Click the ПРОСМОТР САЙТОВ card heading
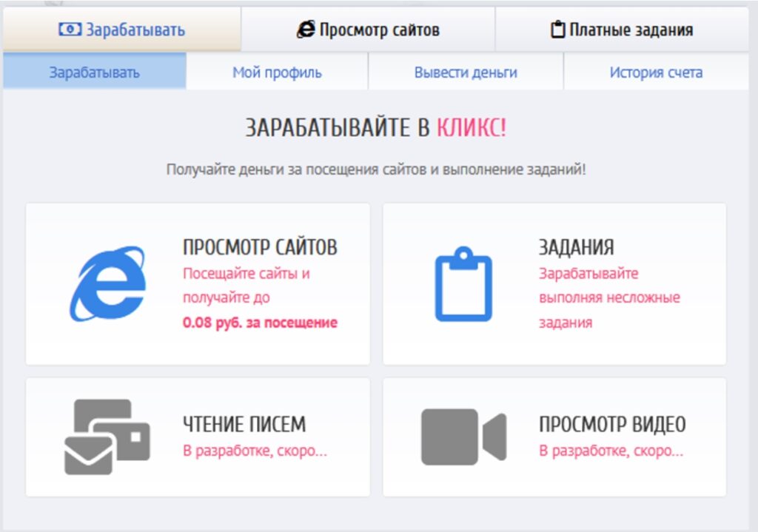Screen dimensions: 758x532 (x=260, y=247)
